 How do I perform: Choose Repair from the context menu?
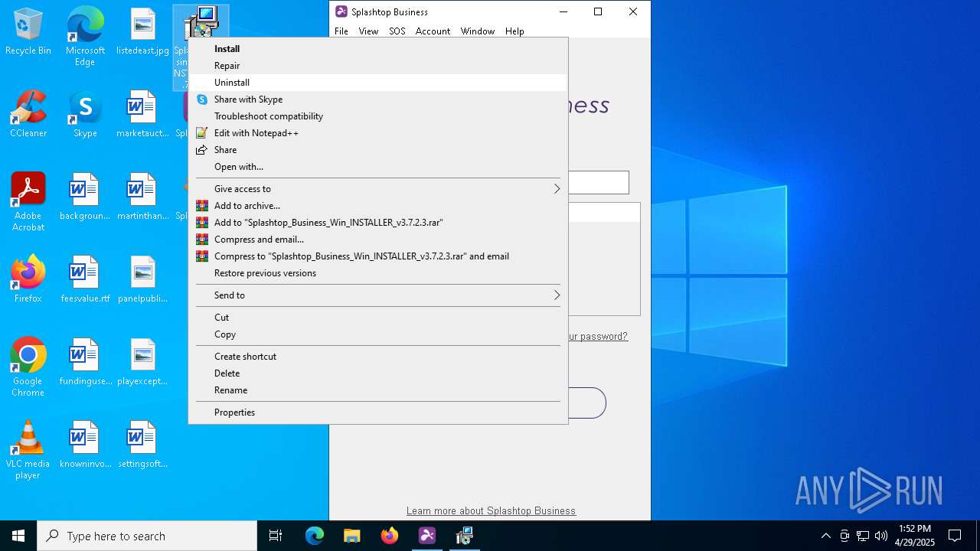point(377,66)
